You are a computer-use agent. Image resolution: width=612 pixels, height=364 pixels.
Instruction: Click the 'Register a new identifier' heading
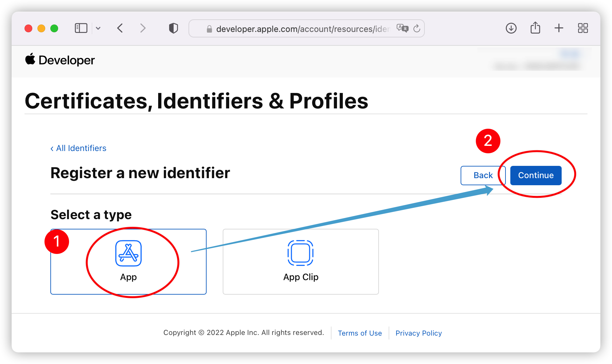pyautogui.click(x=140, y=173)
